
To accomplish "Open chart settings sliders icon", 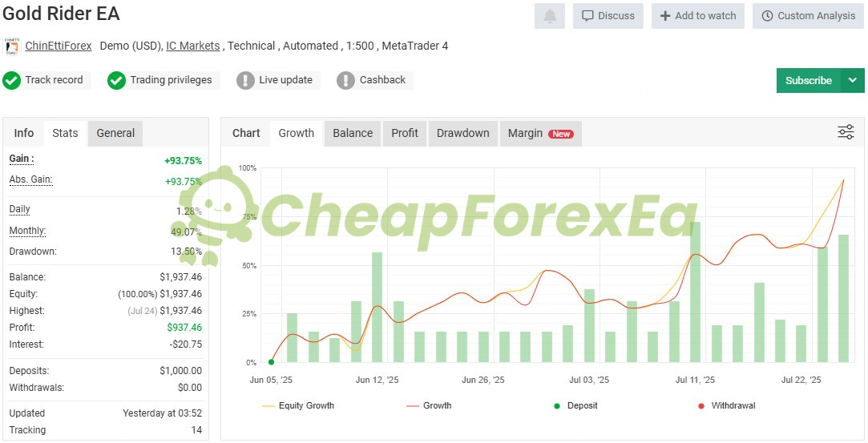I will coord(846,132).
